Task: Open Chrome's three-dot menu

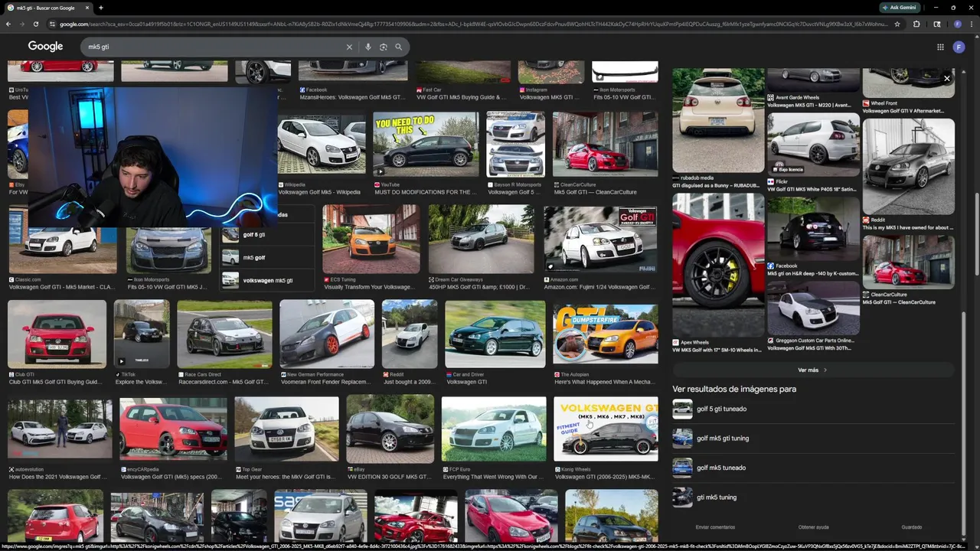Action: click(972, 24)
